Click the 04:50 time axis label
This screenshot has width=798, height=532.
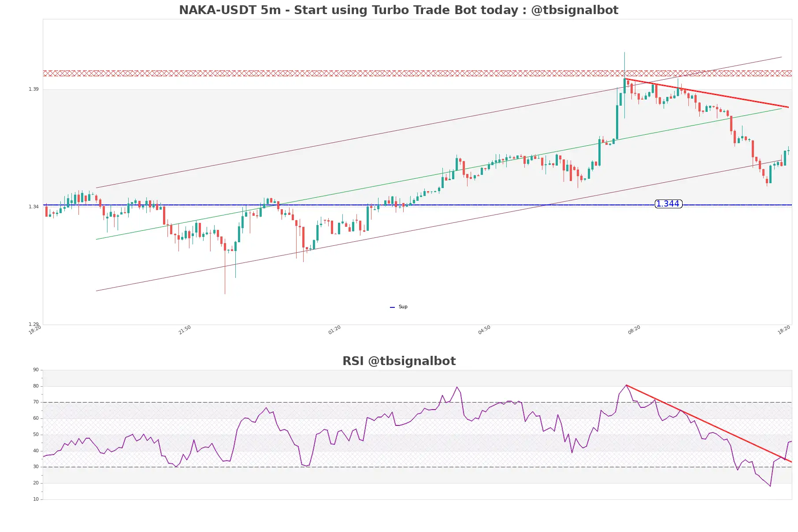484,330
